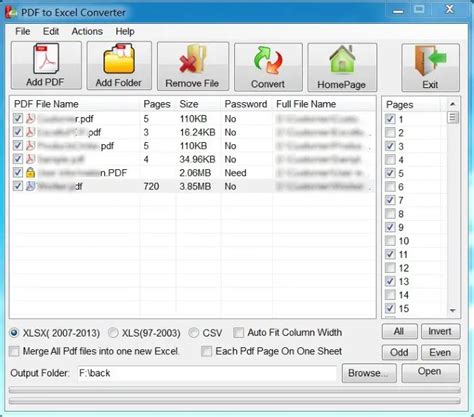Click the Invert selection button
The height and width of the screenshot is (417, 474).
click(x=440, y=331)
